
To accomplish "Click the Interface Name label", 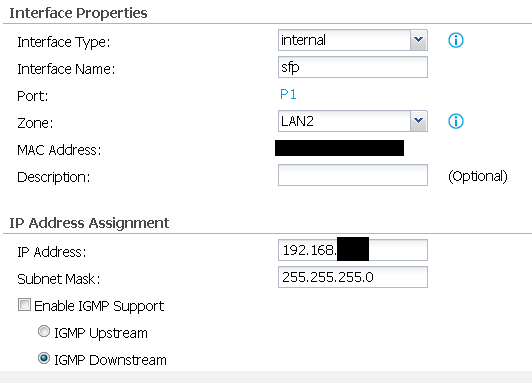I will point(66,69).
